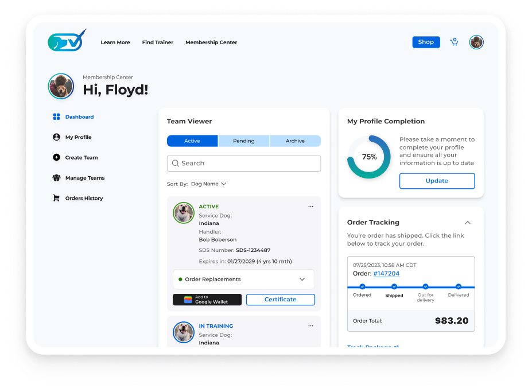This screenshot has height=392, width=532.
Task: Open options menu for IN TRAINING card
Action: 311,326
